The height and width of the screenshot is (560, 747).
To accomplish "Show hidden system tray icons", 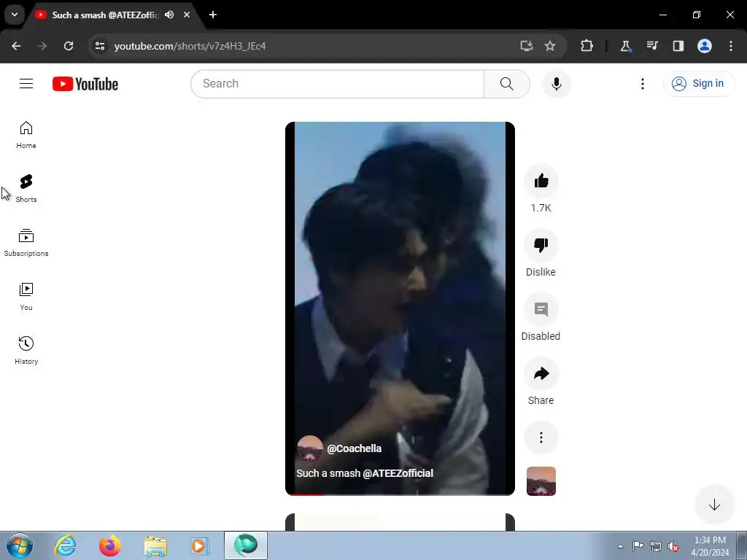I will tap(620, 546).
